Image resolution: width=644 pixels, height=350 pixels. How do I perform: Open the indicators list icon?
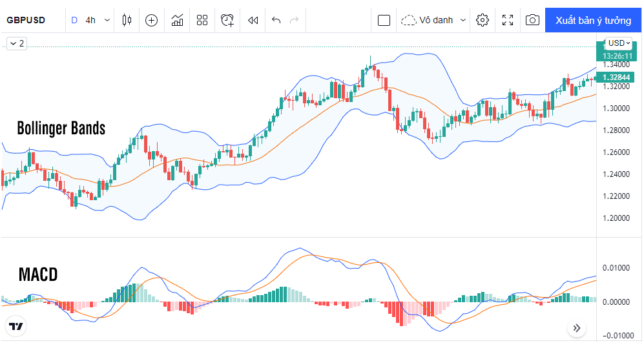(x=177, y=20)
